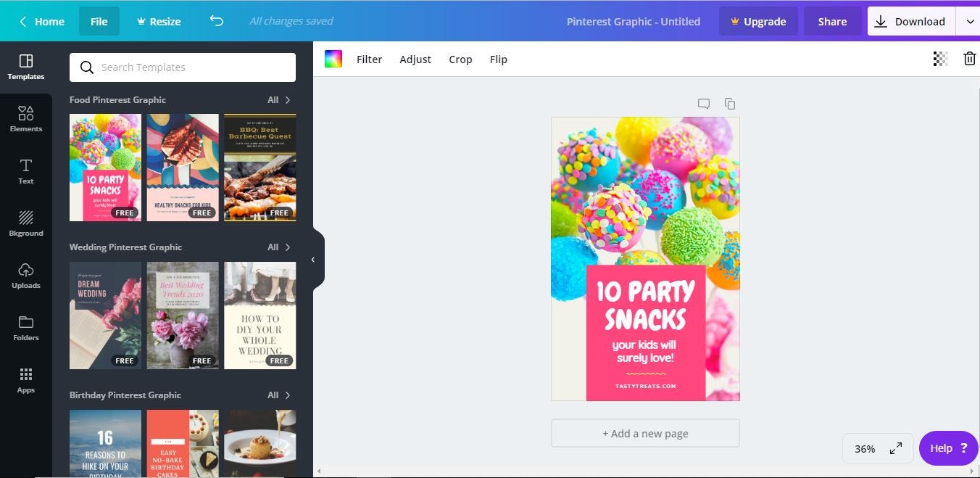Viewport: 980px width, 478px height.
Task: Open the Folders sidebar panel
Action: [26, 328]
